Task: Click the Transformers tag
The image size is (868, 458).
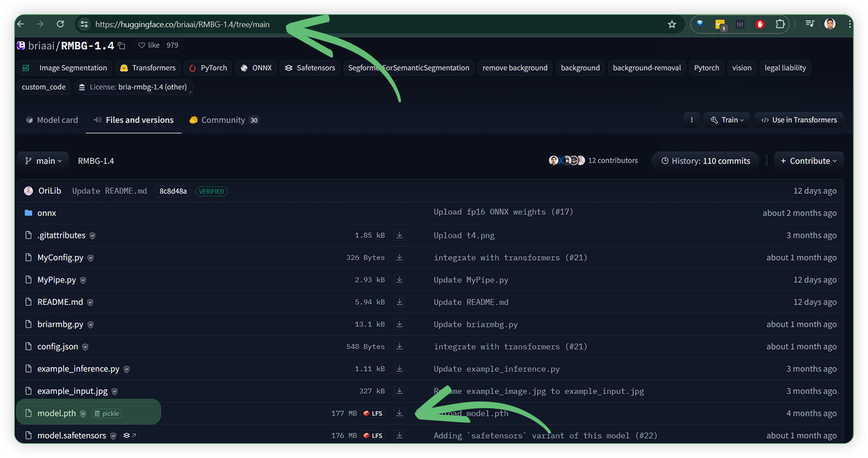Action: [148, 68]
